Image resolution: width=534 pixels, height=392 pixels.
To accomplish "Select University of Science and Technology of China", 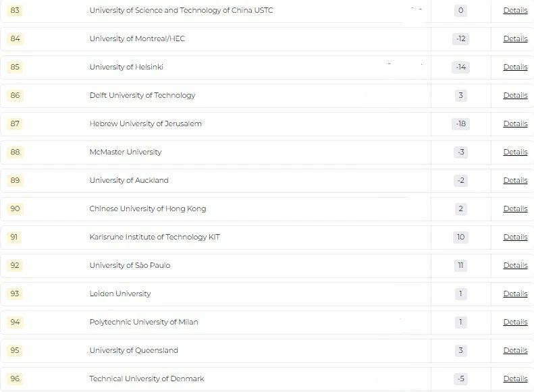I will [181, 10].
